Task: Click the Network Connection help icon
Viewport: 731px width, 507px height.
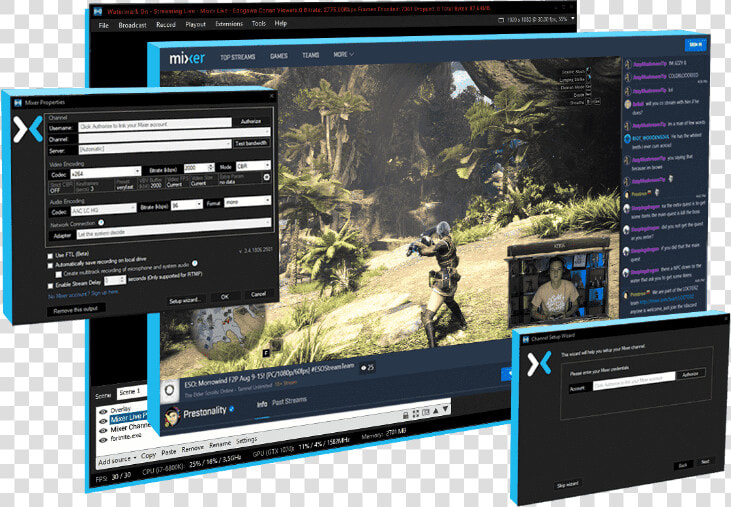Action: pyautogui.click(x=101, y=223)
